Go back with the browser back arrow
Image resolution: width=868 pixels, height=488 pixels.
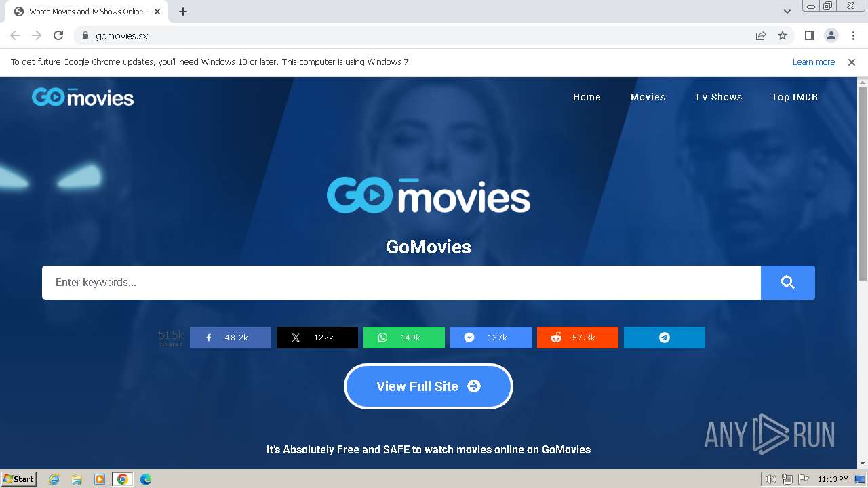(x=15, y=36)
